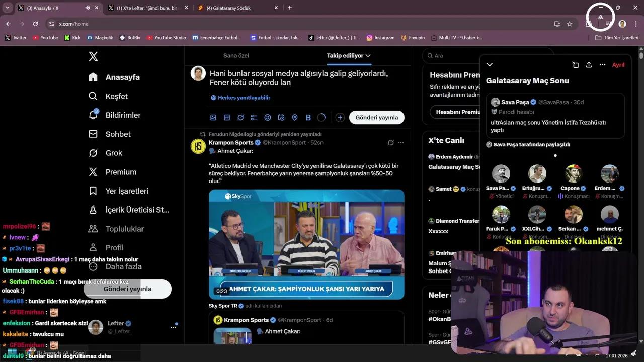644x362 pixels.
Task: Open account menu dots next to Lefter
Action: (173, 327)
